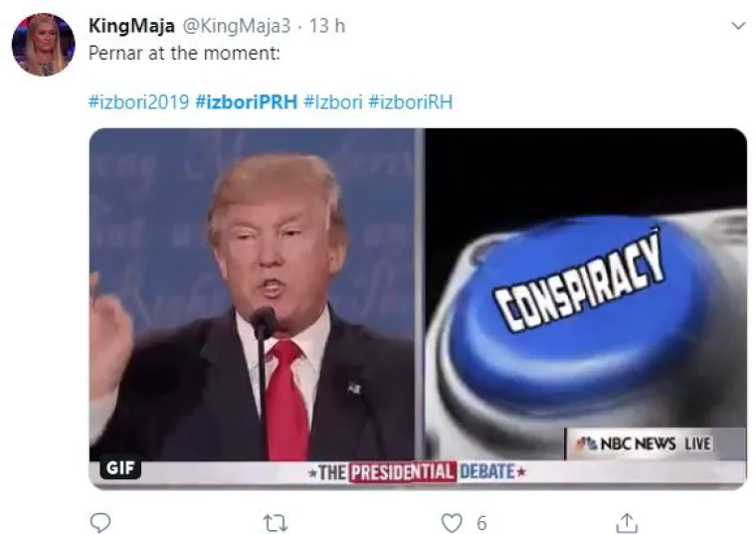Open the KingMaja display name link
The height and width of the screenshot is (534, 756).
click(x=131, y=26)
